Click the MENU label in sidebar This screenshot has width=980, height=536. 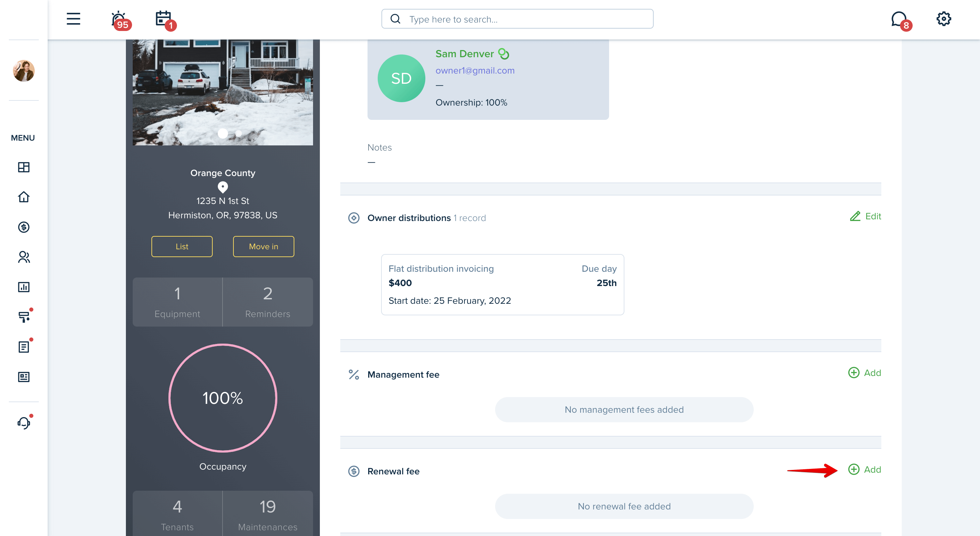[23, 138]
